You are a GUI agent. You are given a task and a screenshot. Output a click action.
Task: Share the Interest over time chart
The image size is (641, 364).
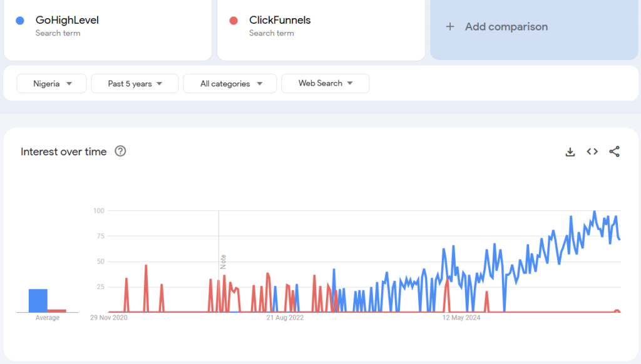(x=614, y=152)
